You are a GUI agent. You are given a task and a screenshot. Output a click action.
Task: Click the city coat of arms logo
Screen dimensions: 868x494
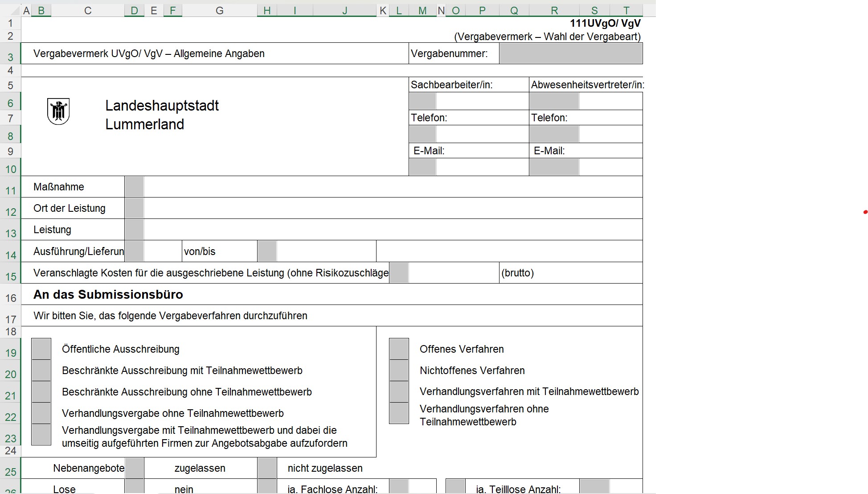tap(58, 111)
